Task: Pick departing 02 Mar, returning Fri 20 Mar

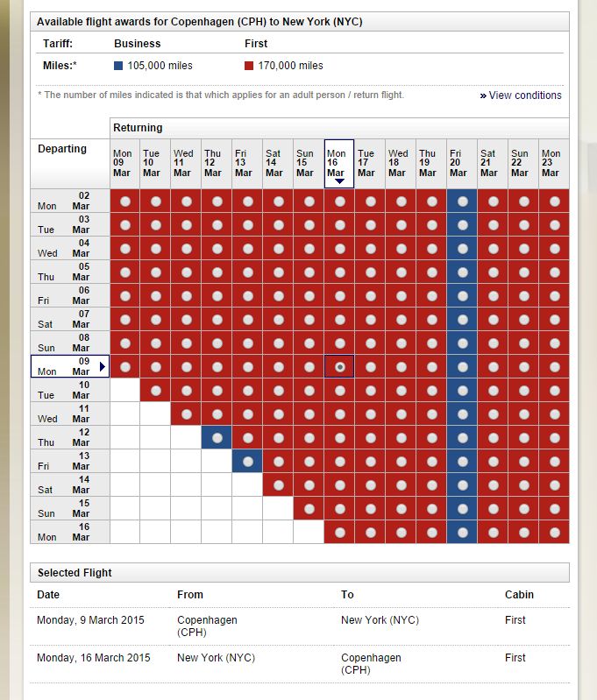Action: tap(462, 201)
